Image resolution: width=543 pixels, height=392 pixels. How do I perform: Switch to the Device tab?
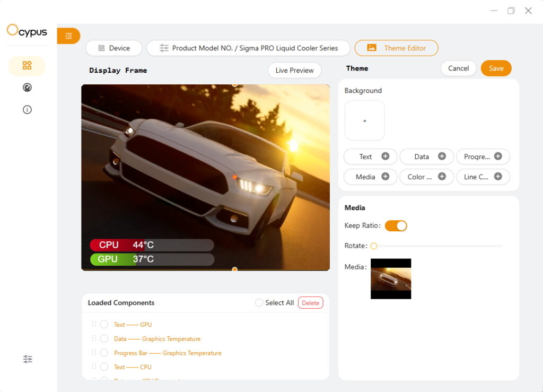tap(113, 48)
